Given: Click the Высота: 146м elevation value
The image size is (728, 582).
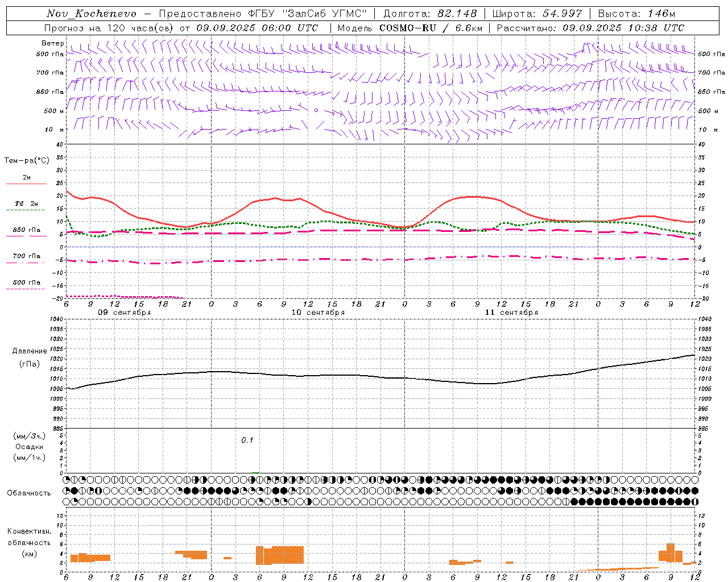Looking at the screenshot, I should point(636,14).
